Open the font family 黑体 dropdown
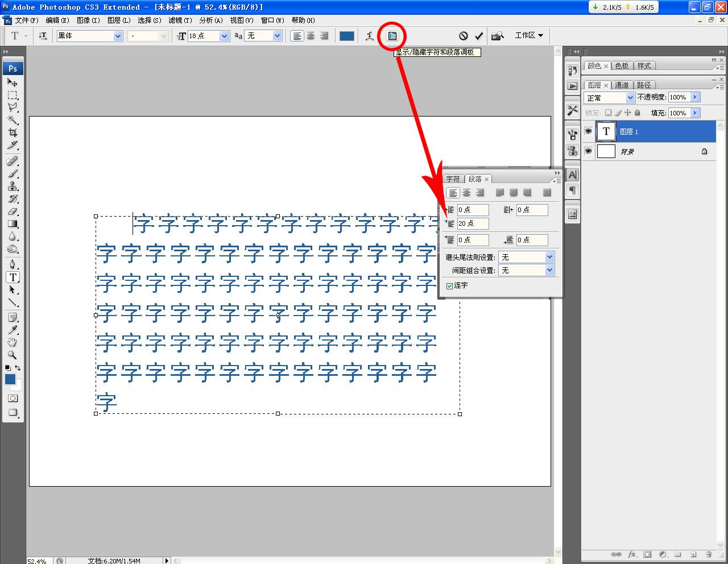Screen dimensions: 728x564 [118, 36]
